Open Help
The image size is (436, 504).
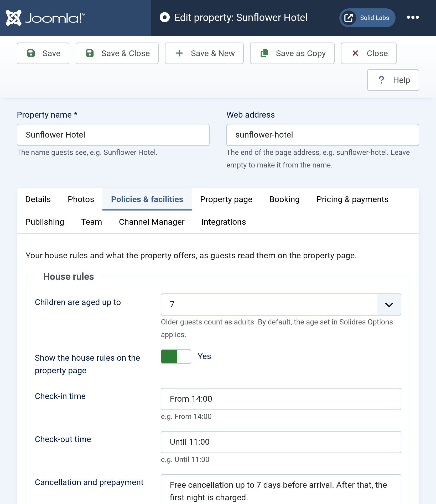click(393, 80)
